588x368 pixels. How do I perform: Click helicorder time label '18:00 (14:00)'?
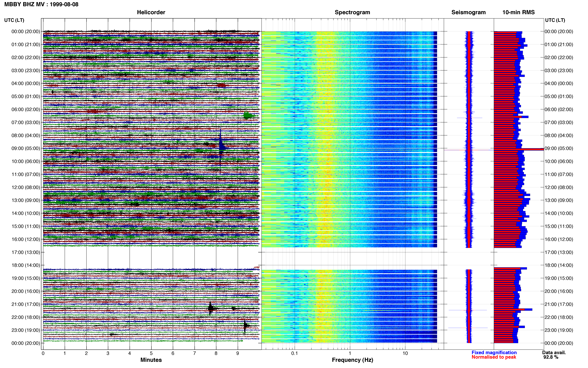click(26, 265)
